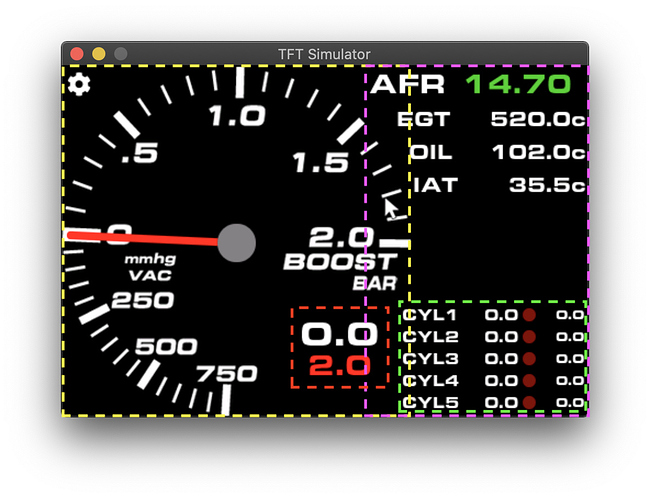Click the 750 vacuum scale number
Viewport: 650px width, 498px height.
[x=226, y=374]
